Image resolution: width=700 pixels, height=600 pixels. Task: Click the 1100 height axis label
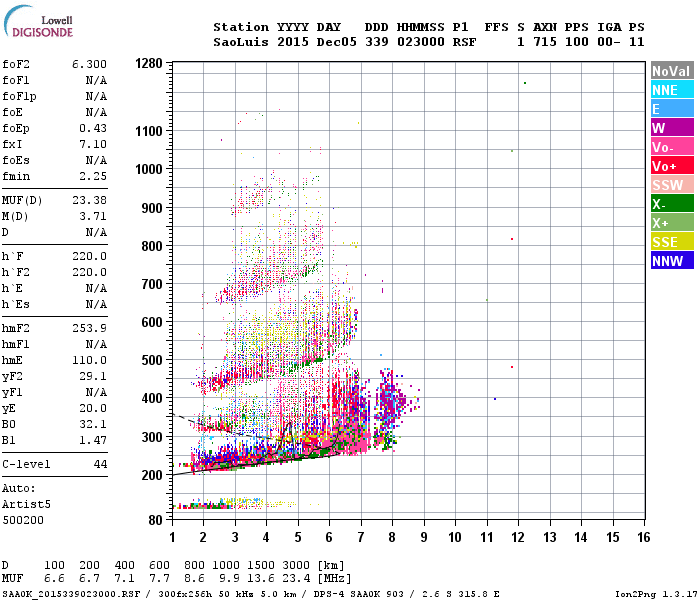[149, 131]
